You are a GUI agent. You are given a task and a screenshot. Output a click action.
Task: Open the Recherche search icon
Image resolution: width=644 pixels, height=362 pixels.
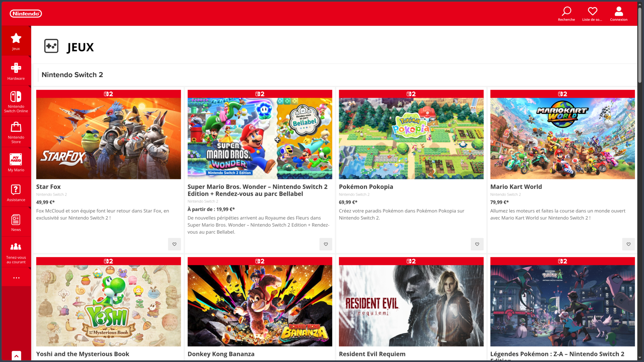click(x=566, y=14)
